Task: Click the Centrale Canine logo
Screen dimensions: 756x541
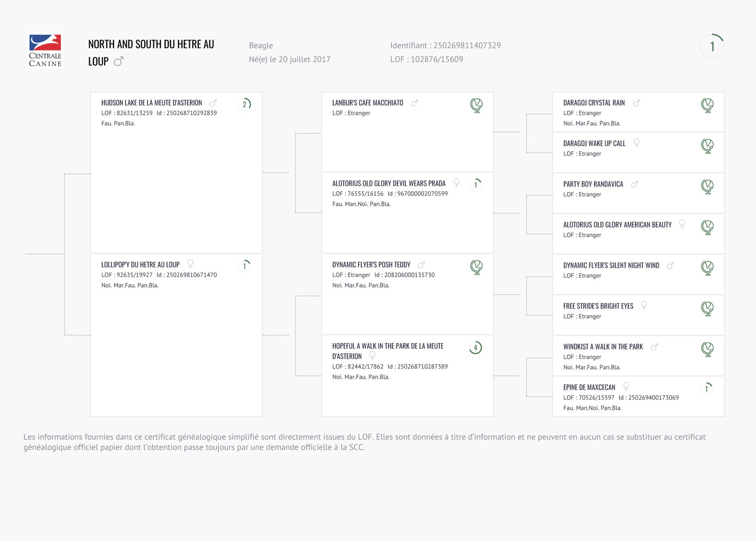Action: pos(45,50)
